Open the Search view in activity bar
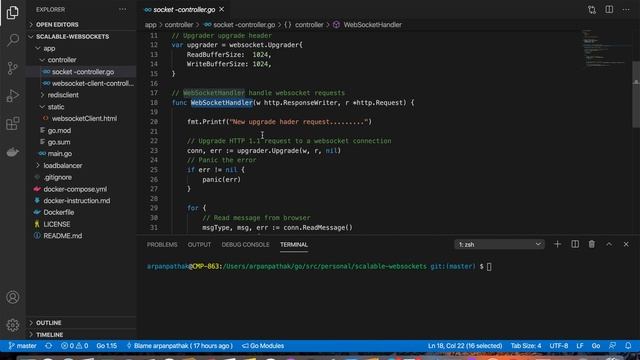 point(13,40)
